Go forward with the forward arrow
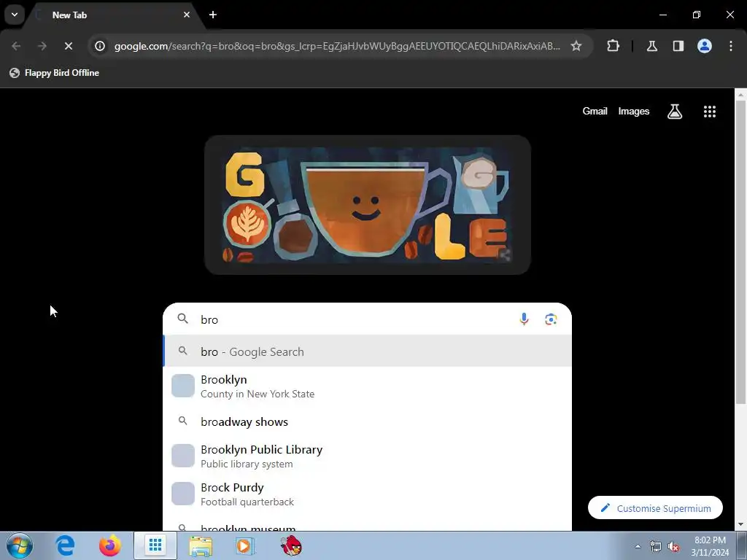The height and width of the screenshot is (560, 747). point(42,46)
